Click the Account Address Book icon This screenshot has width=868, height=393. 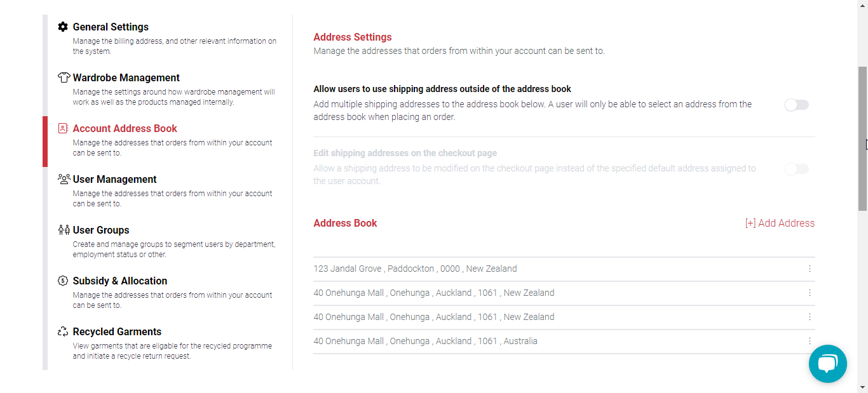(x=63, y=128)
